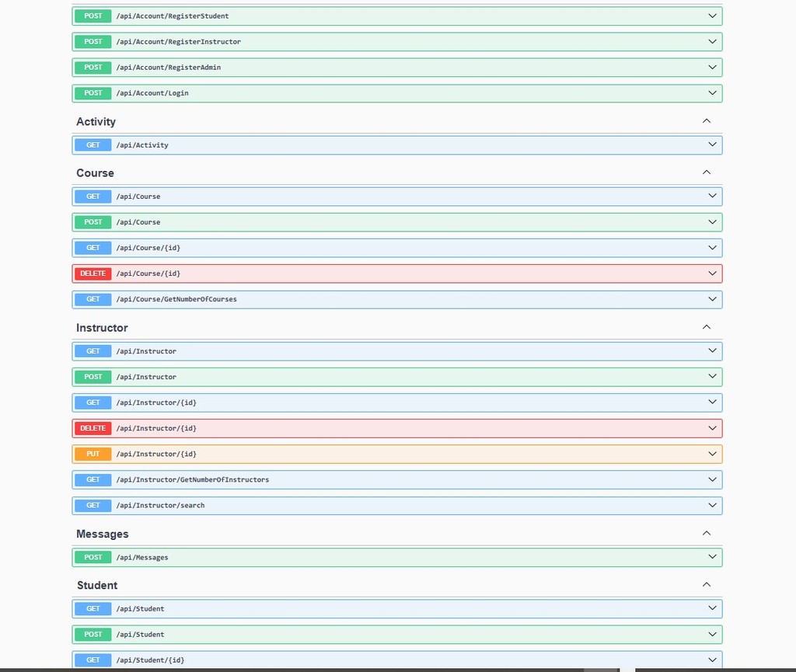Viewport: 796px width, 672px height.
Task: Click the DELETE badge for /api/Instructor/{id}
Action: pyautogui.click(x=93, y=428)
